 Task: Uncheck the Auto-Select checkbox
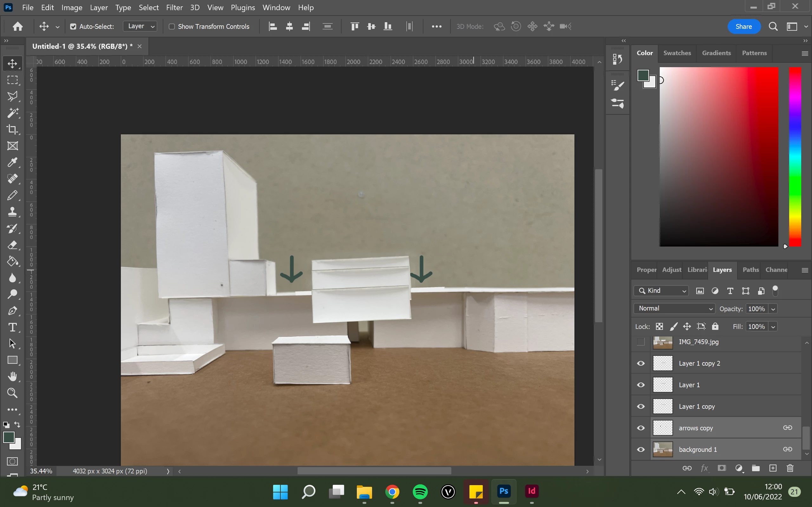[73, 27]
